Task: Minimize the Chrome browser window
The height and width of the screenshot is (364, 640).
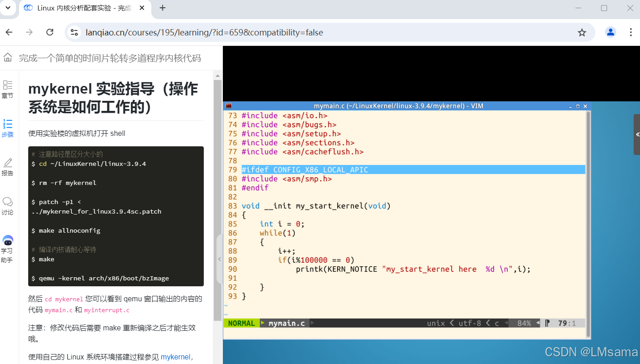Action: point(579,8)
